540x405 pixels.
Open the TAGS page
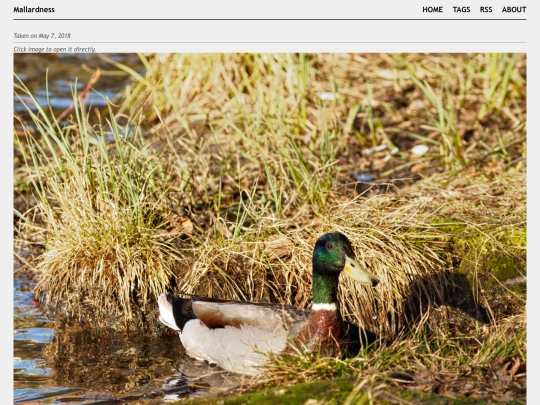[x=461, y=10]
